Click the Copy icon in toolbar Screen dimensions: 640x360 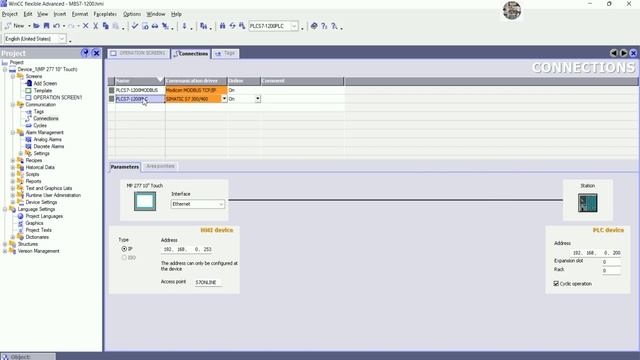point(105,26)
